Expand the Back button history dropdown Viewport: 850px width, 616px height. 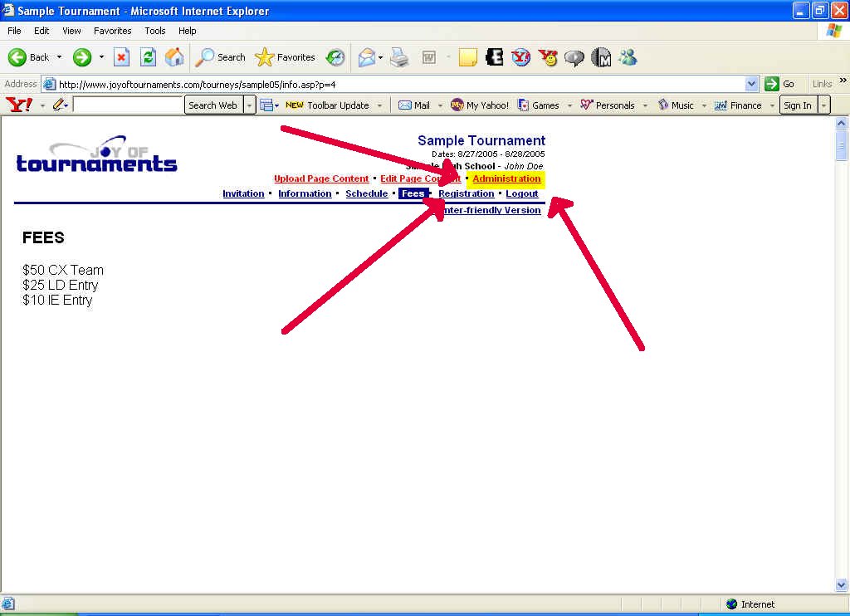(x=59, y=57)
